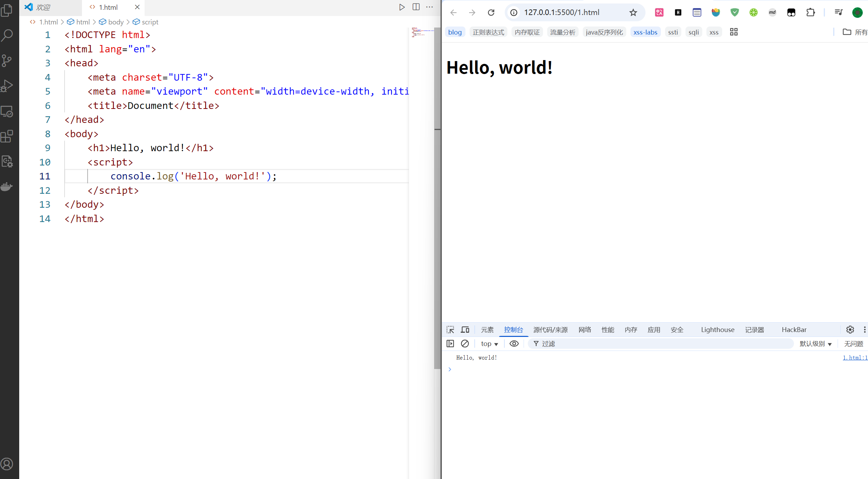The width and height of the screenshot is (868, 479).
Task: Close the 1.html editor tab
Action: click(x=137, y=7)
